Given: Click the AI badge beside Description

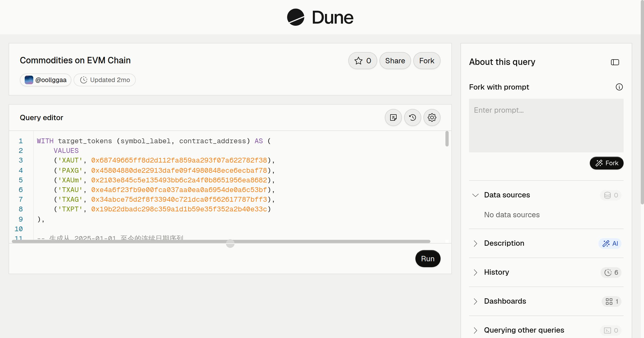Looking at the screenshot, I should point(610,244).
